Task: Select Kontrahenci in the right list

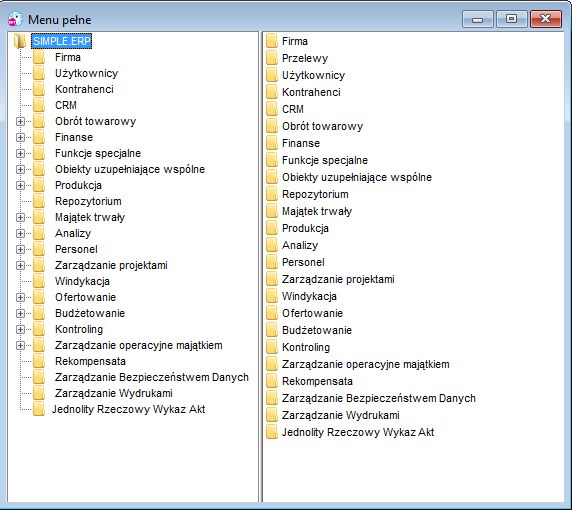Action: pyautogui.click(x=311, y=92)
